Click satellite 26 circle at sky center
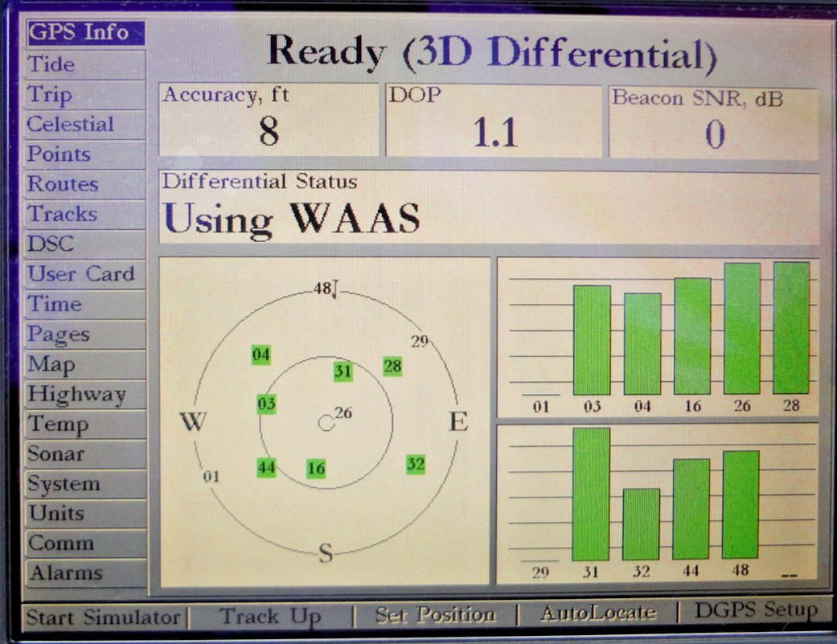 (326, 423)
